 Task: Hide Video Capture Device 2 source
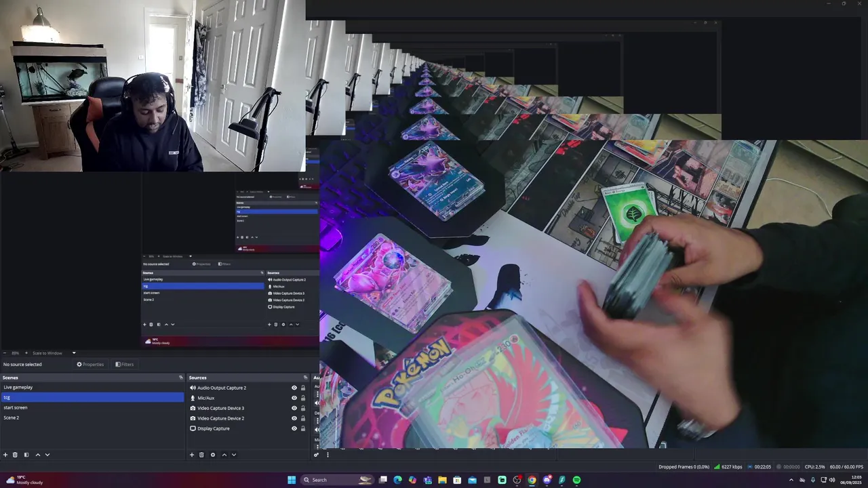(x=294, y=418)
